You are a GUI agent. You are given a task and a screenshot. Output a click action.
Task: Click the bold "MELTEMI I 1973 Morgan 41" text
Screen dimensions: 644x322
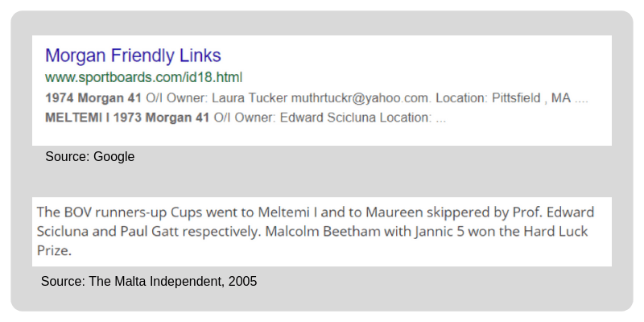pyautogui.click(x=127, y=118)
